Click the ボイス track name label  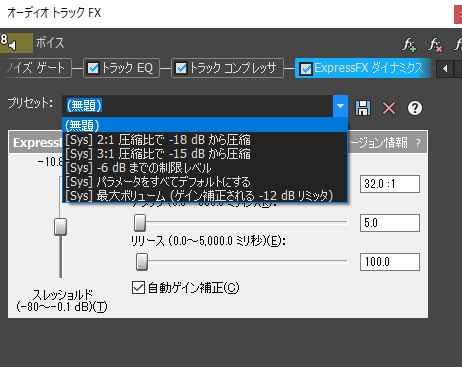[50, 43]
